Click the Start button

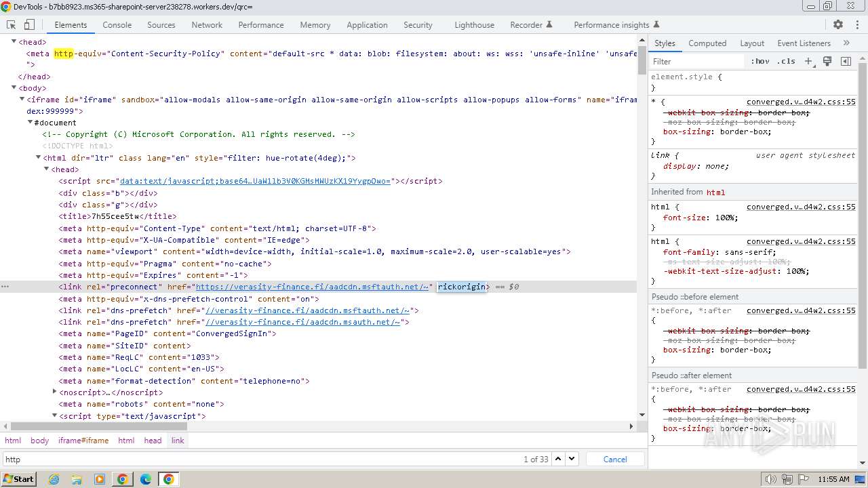click(18, 479)
